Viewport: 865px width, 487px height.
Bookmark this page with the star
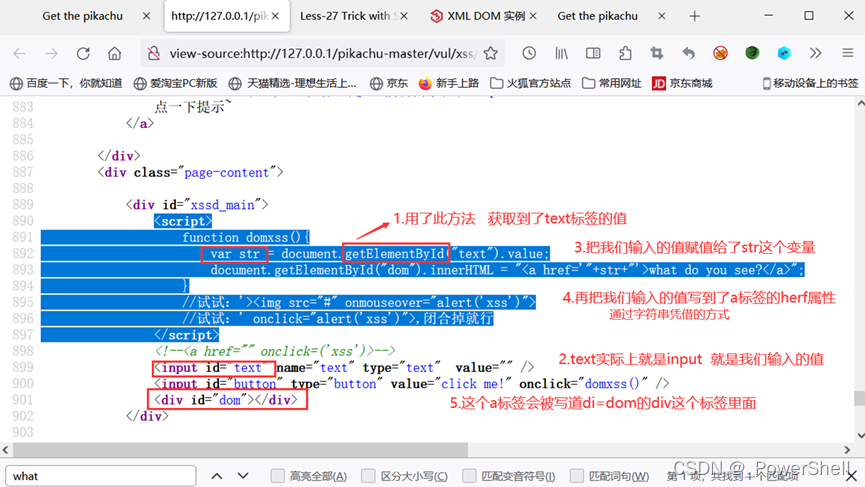pyautogui.click(x=490, y=53)
